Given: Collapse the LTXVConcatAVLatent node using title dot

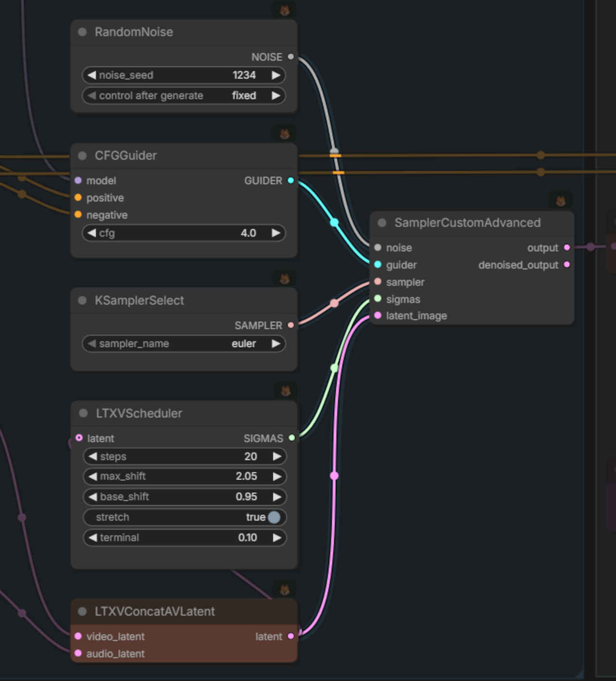Looking at the screenshot, I should [x=82, y=611].
